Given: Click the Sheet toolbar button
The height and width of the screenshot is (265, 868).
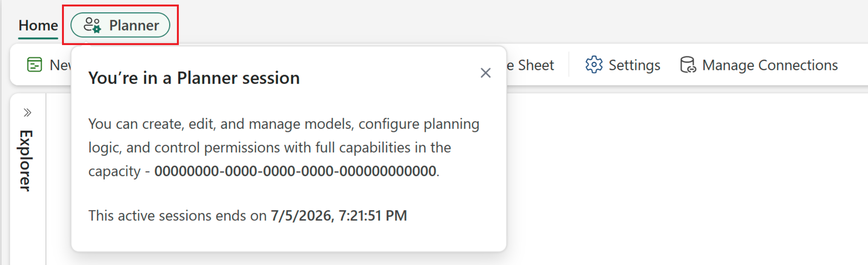Looking at the screenshot, I should click(530, 65).
